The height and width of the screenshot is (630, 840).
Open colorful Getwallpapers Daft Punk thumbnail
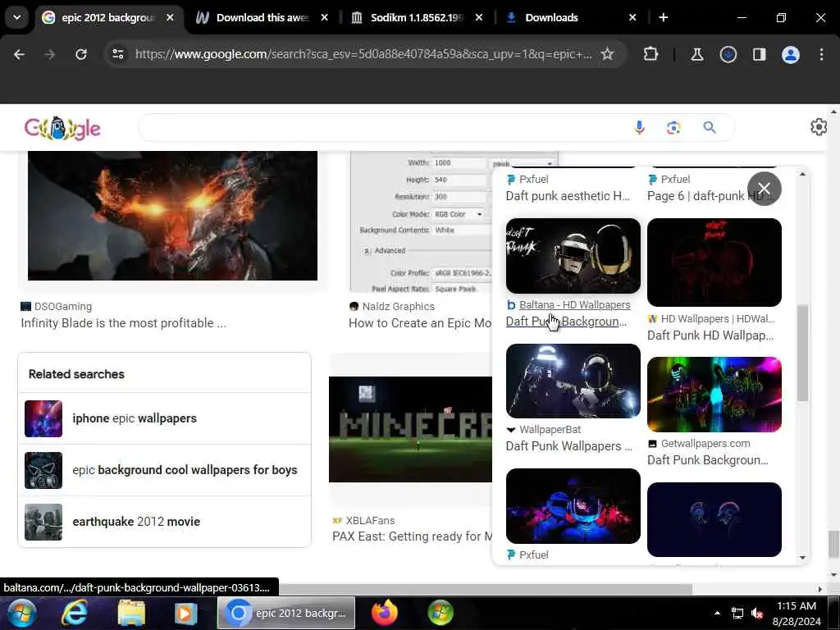714,395
